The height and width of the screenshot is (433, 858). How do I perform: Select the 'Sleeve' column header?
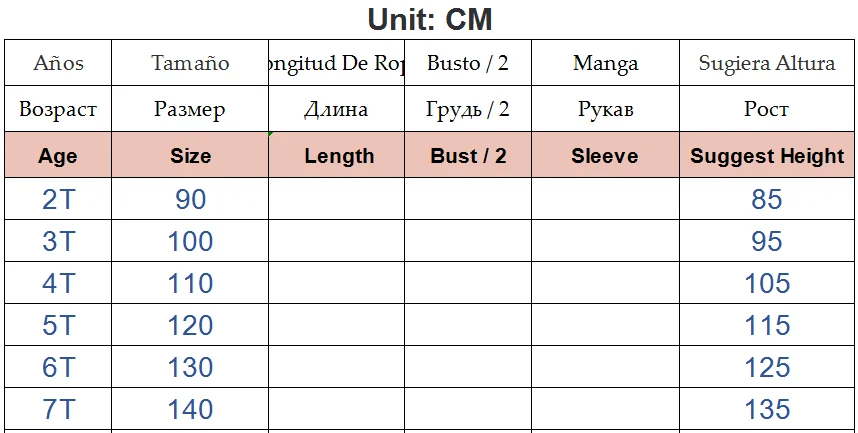point(605,156)
